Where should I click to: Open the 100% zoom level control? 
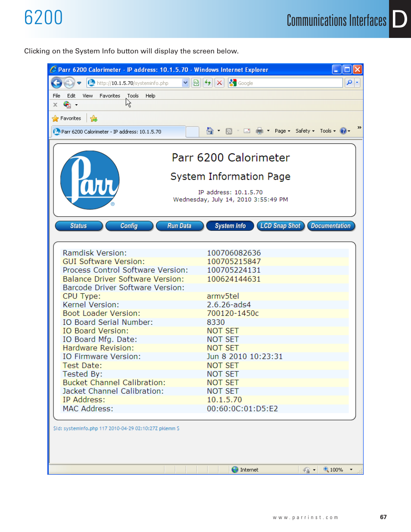pos(333,470)
